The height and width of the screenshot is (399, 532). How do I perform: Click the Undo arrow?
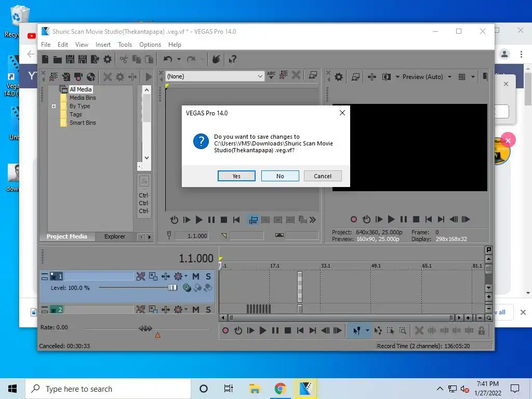(168, 59)
